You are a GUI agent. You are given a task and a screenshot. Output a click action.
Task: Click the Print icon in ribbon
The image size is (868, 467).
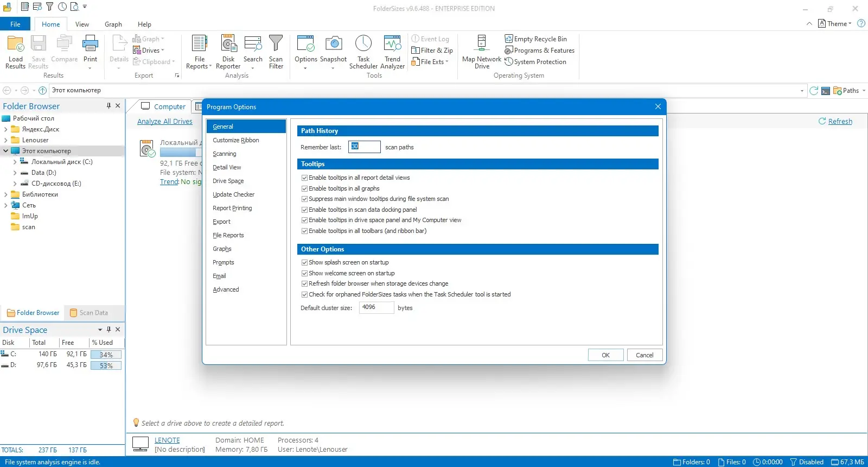pyautogui.click(x=90, y=45)
